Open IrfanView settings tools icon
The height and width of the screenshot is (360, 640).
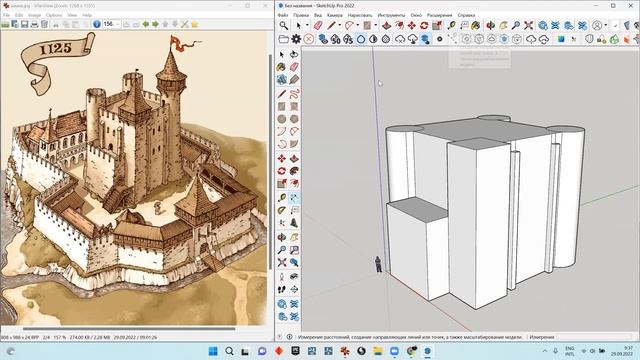click(x=185, y=24)
